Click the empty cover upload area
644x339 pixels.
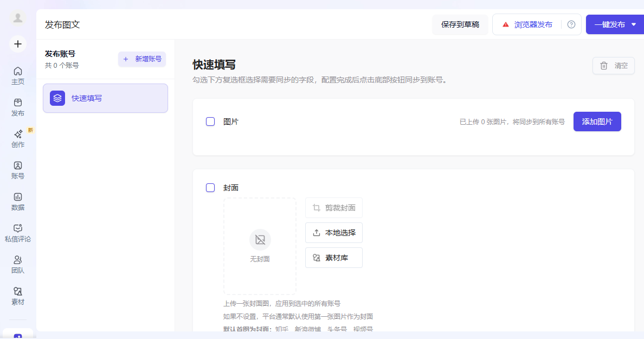260,247
